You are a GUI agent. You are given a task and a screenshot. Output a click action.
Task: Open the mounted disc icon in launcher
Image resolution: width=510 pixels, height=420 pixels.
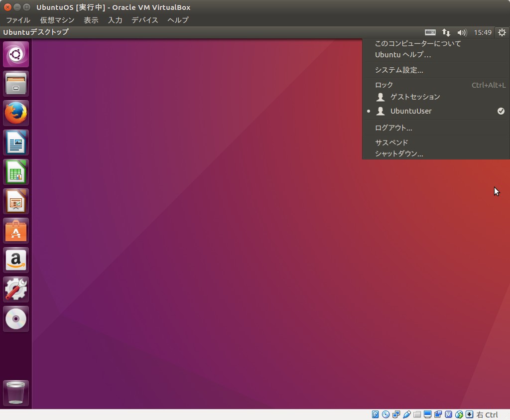point(16,319)
